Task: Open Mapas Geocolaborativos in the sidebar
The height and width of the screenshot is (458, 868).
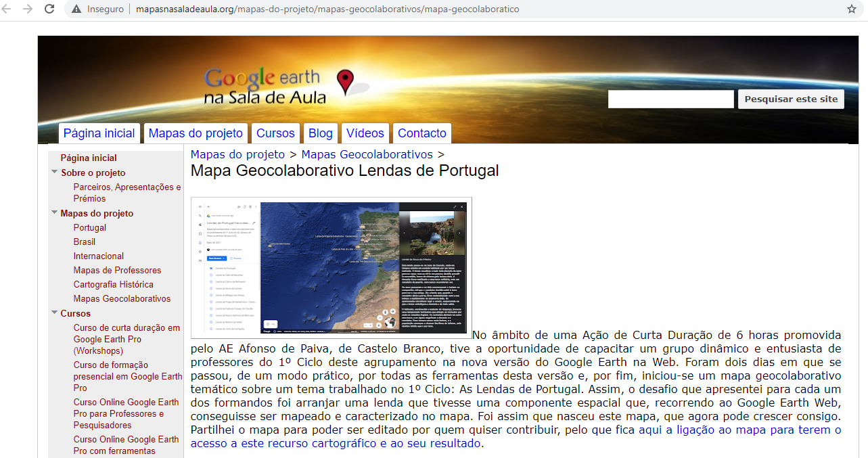Action: (x=122, y=298)
